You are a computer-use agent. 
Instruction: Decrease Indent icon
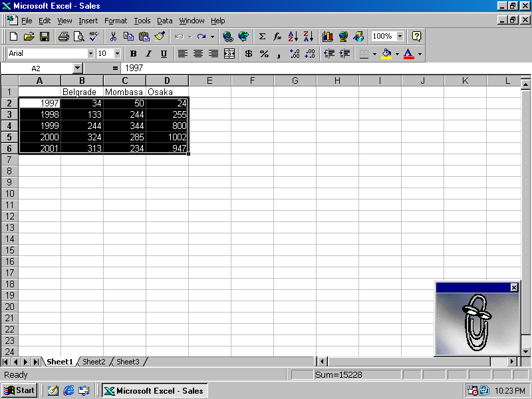pos(329,54)
